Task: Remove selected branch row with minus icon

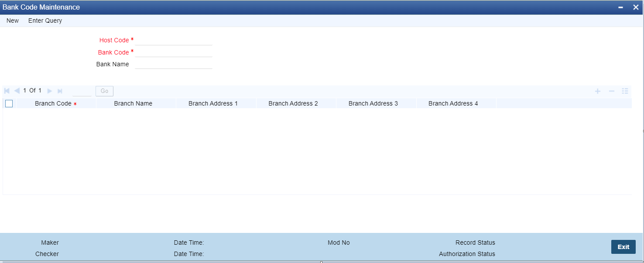Action: coord(611,91)
